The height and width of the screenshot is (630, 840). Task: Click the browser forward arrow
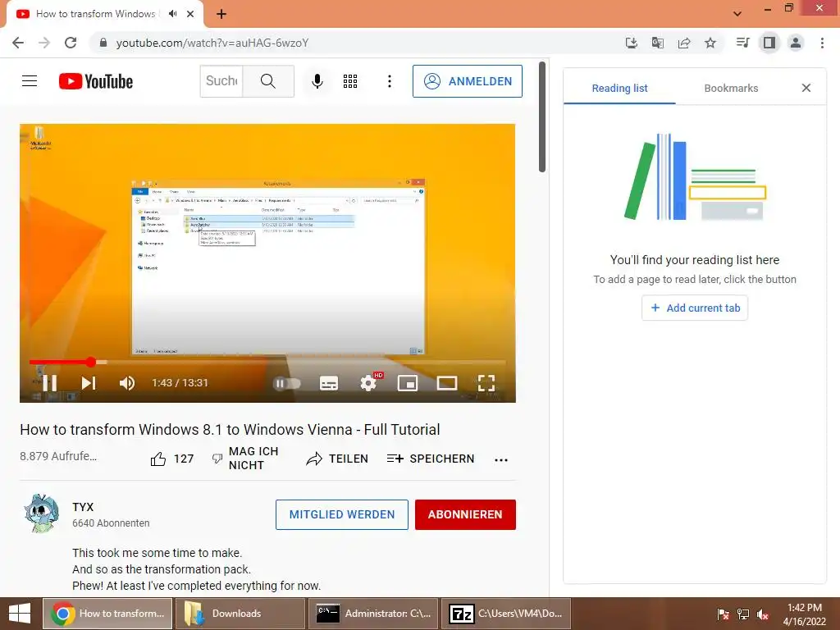pyautogui.click(x=44, y=43)
